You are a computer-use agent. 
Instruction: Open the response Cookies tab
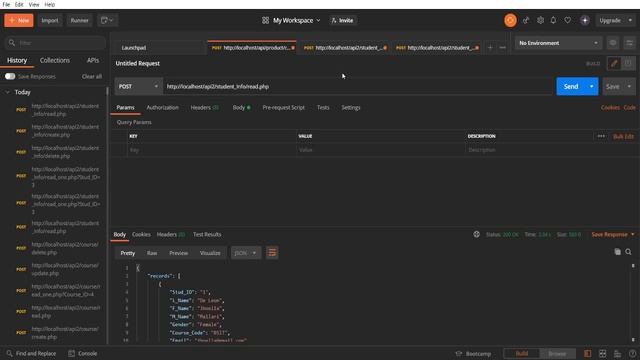click(141, 234)
